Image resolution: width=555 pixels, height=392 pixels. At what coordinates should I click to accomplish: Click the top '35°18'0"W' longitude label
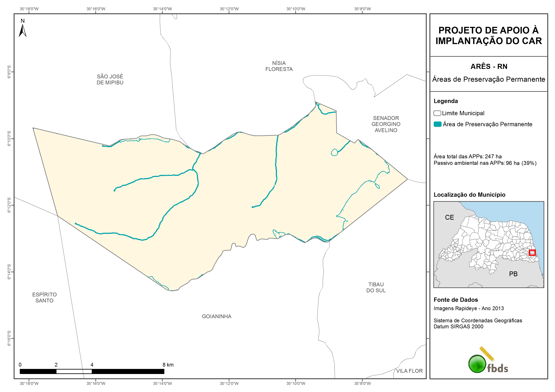click(x=29, y=9)
